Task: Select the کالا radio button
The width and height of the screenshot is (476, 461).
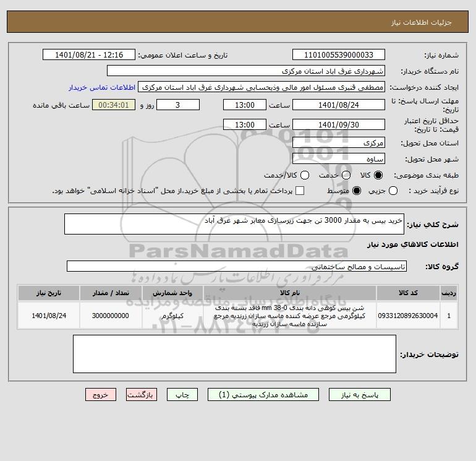Action: tap(378, 175)
